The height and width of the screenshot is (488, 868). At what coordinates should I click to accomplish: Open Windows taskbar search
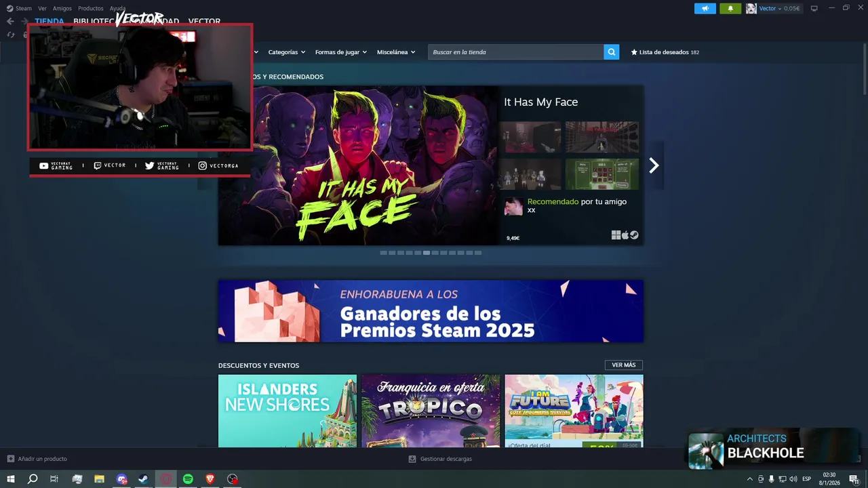click(33, 479)
